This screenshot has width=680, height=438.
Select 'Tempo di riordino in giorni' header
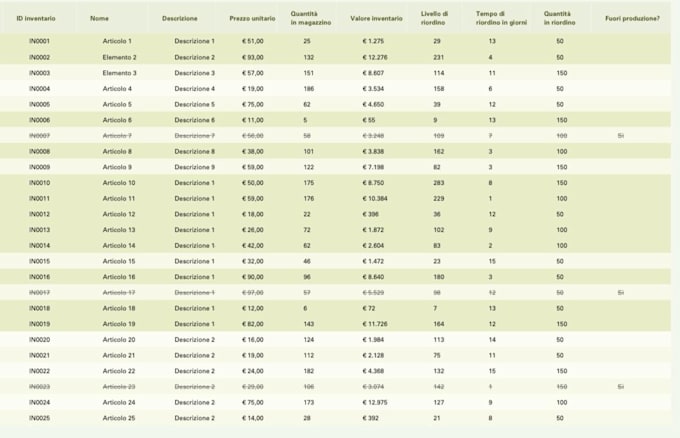pyautogui.click(x=501, y=18)
